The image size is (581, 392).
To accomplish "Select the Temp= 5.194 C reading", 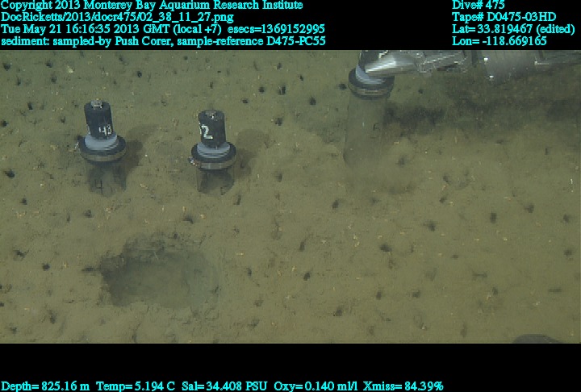I will 136,386.
